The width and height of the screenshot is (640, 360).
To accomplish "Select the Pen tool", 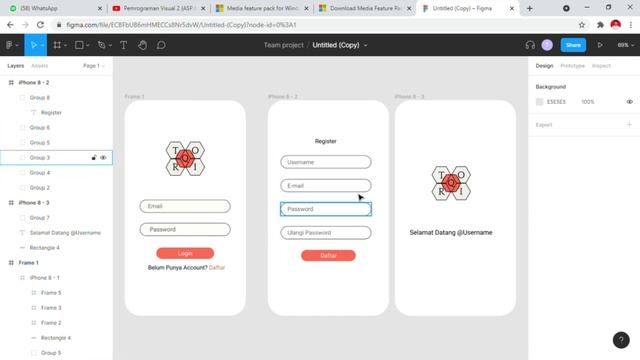I will pos(102,45).
